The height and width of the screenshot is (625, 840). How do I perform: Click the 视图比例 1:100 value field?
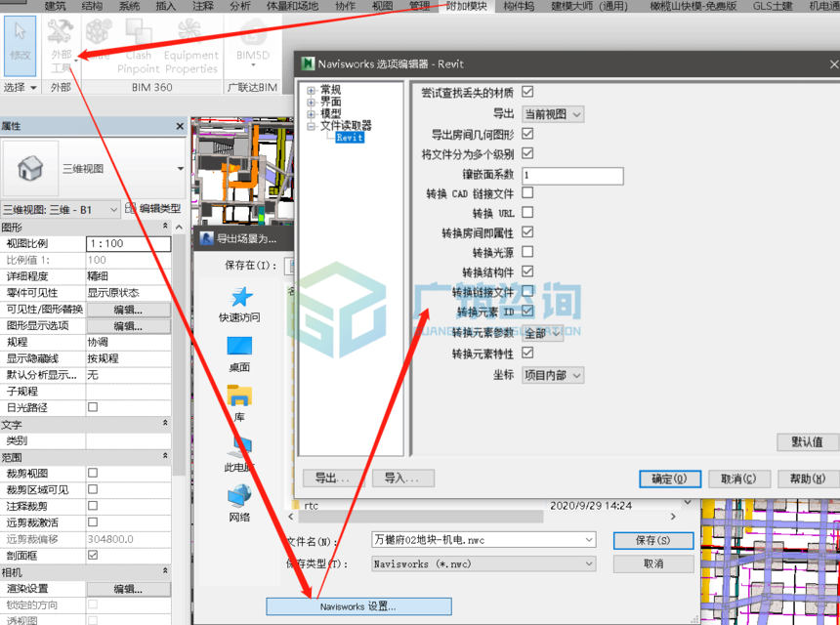tap(129, 244)
